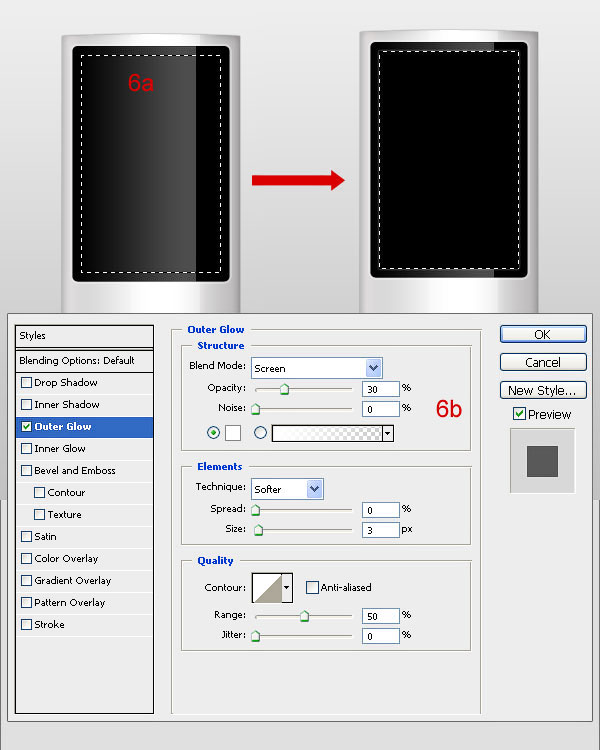Click the OK button
This screenshot has height=750, width=600.
tap(542, 335)
